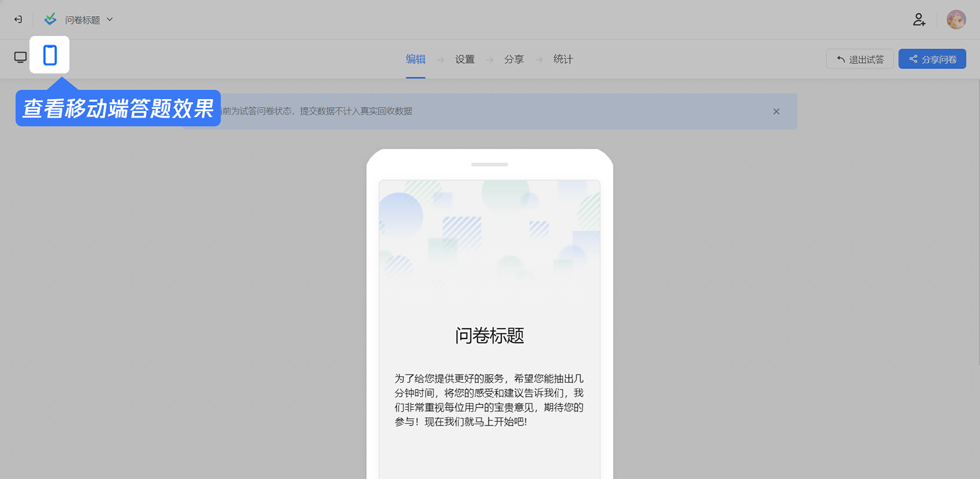Click the 分享问卷 button
The height and width of the screenshot is (479, 980).
coord(932,59)
